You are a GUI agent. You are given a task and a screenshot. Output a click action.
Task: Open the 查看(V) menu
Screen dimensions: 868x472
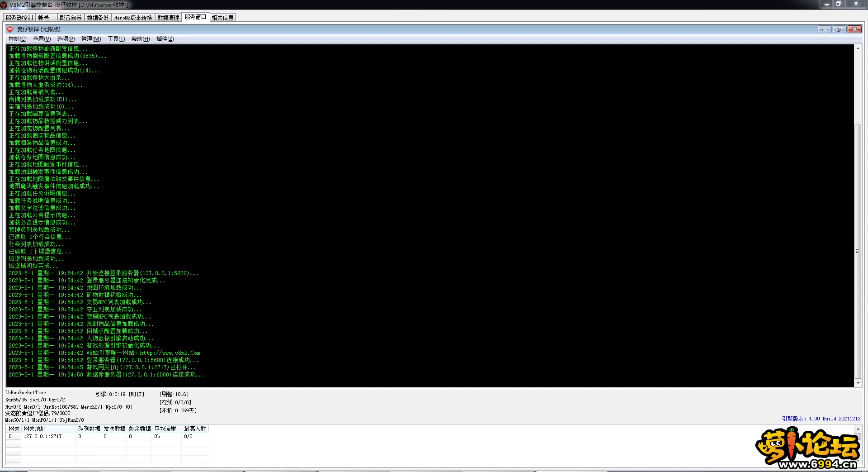pos(42,39)
